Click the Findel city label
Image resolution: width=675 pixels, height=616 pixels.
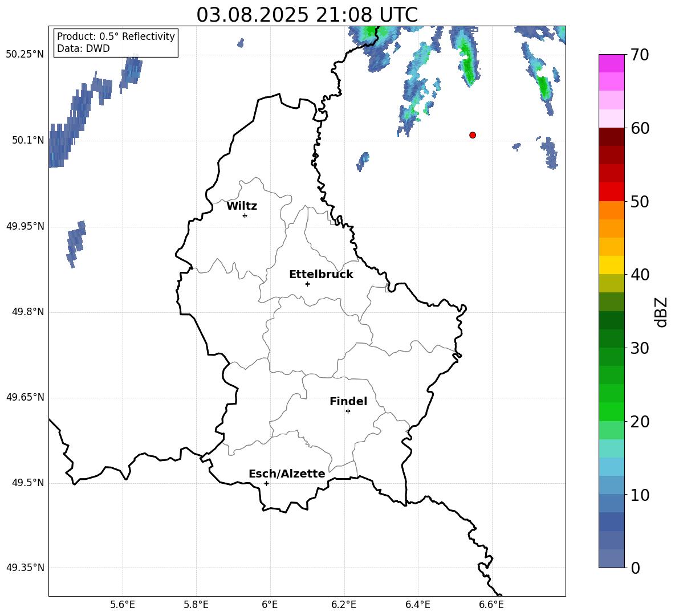[x=348, y=401]
